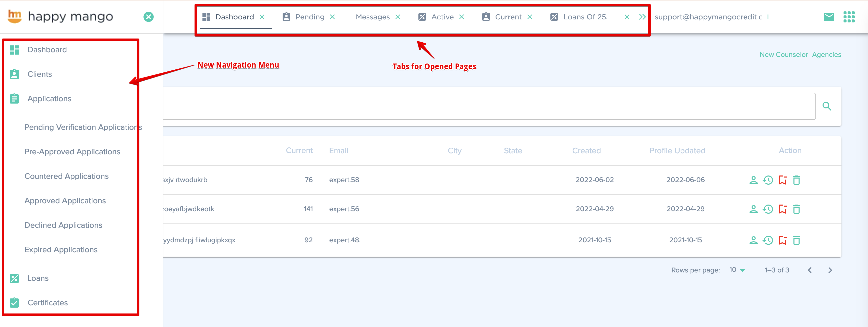Screen dimensions: 868x327
Task: Go to next page of results
Action: (x=830, y=270)
